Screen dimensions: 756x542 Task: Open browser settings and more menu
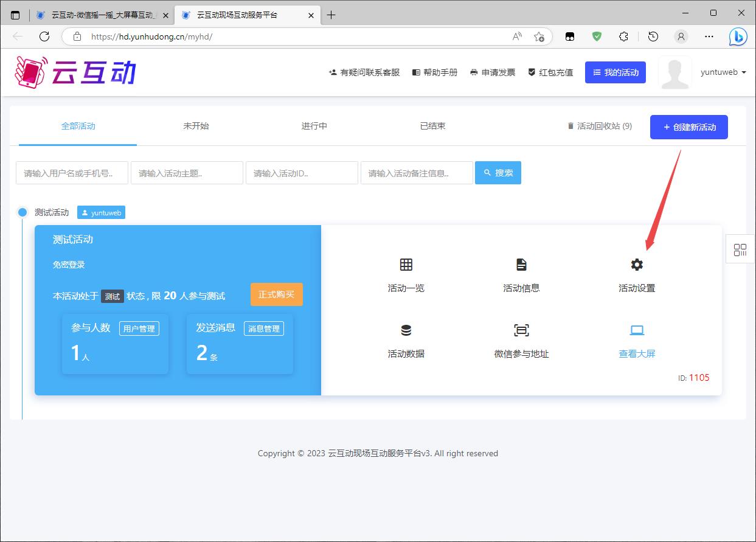(709, 36)
